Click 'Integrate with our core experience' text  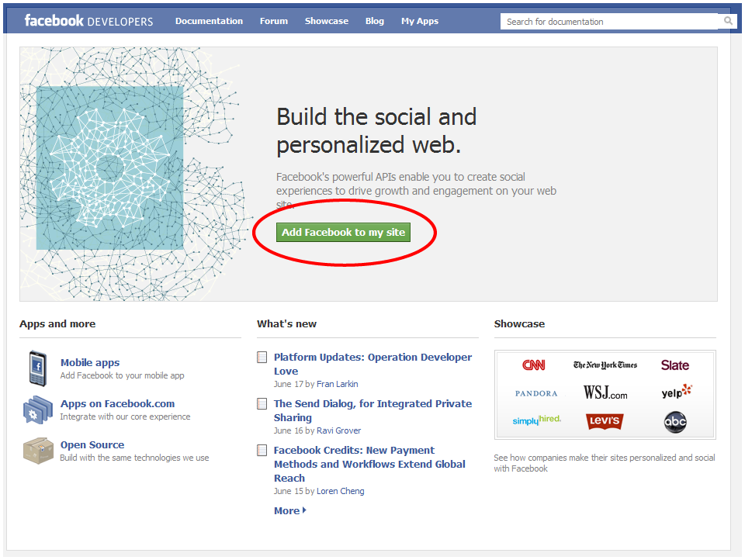point(125,417)
